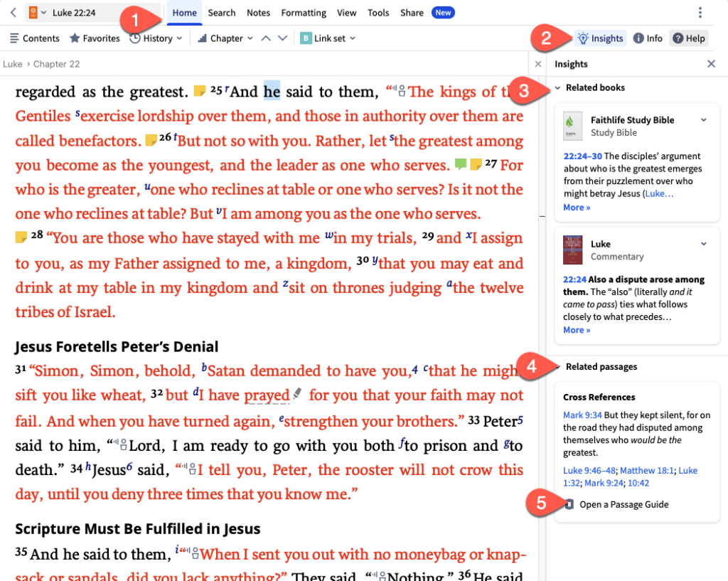
Task: Open the Link set dropdown
Action: pos(328,38)
